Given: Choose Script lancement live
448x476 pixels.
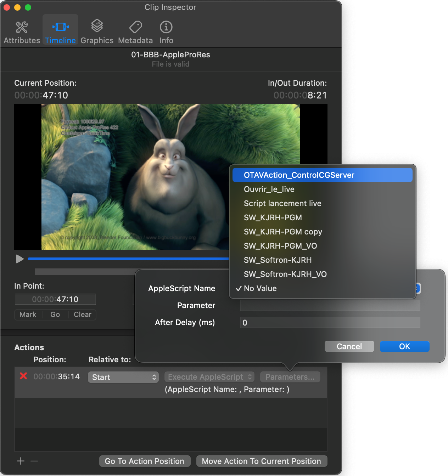Looking at the screenshot, I should [322, 203].
